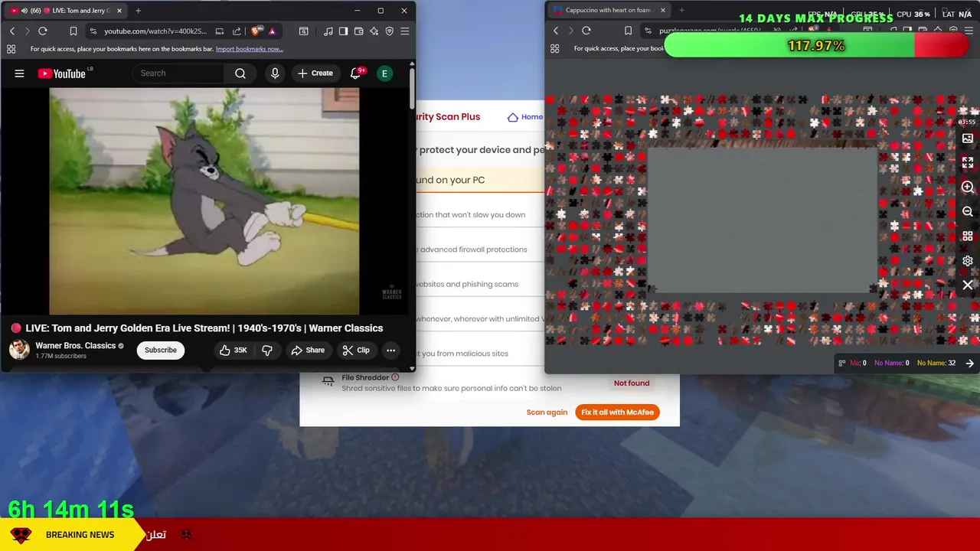Screen dimensions: 980x551
Task: Go back in the puzzle browser window
Action: [x=556, y=31]
